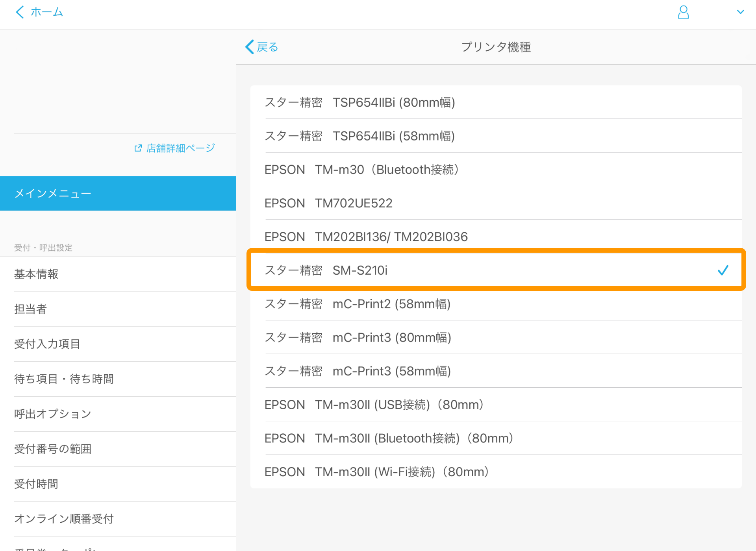Select EPSON TM202BI136/ TM202BI036 printer
The width and height of the screenshot is (756, 551).
(496, 237)
